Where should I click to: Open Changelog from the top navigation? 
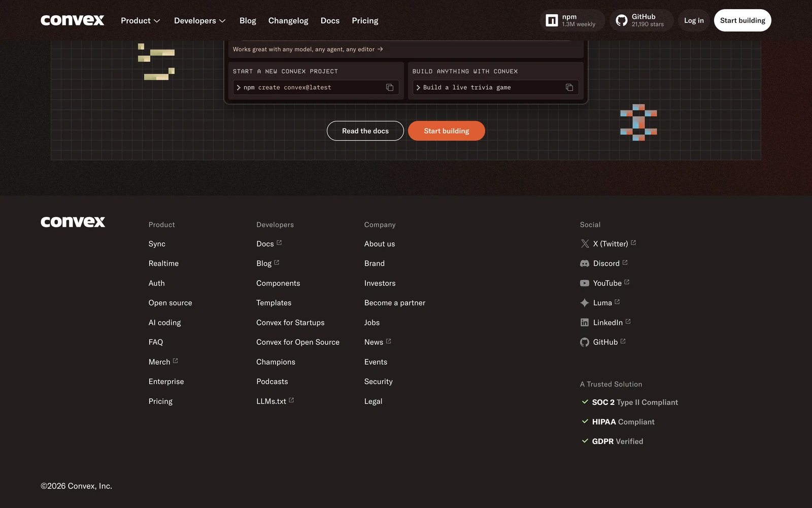click(288, 21)
